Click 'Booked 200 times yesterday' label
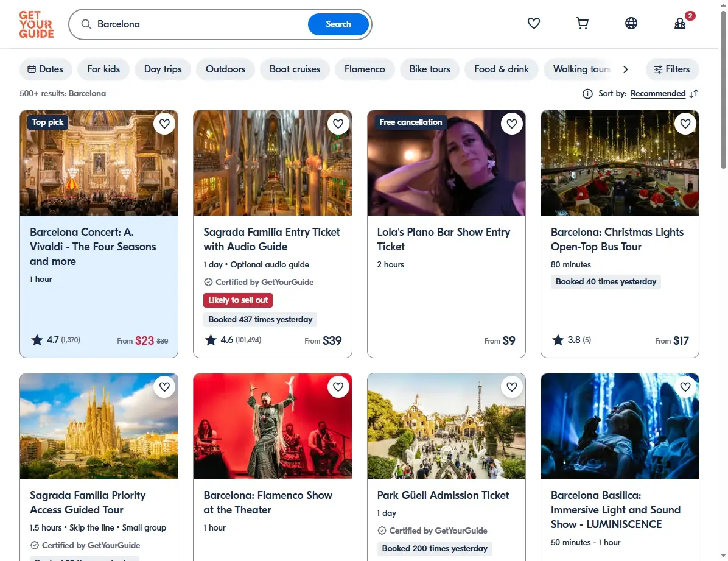728x561 pixels. tap(435, 548)
